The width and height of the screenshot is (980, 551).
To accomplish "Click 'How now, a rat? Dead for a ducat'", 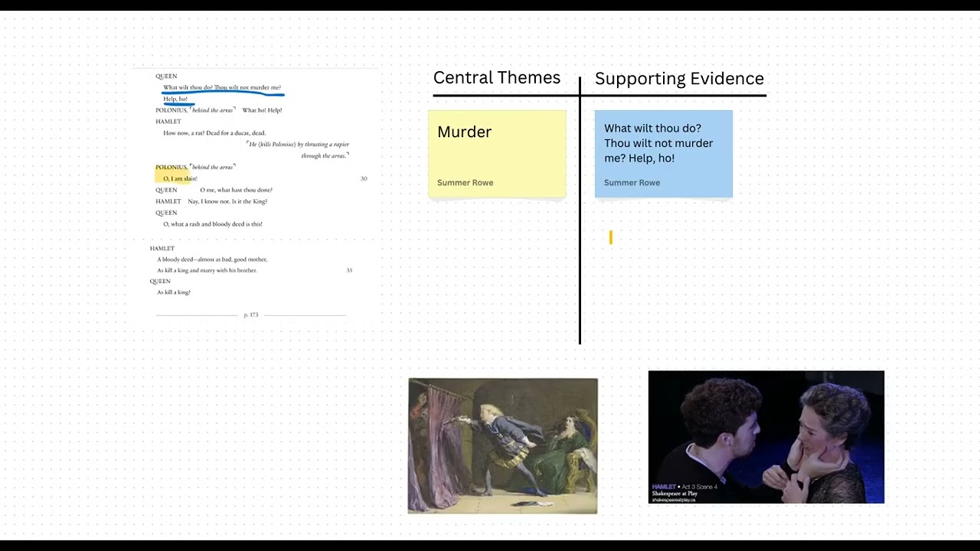I will 214,133.
